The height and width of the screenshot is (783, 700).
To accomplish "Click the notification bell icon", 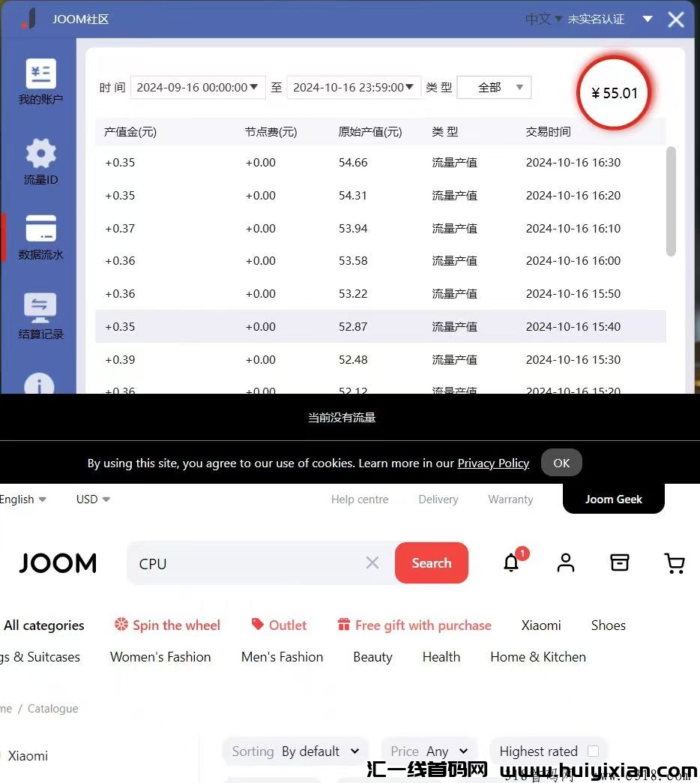I will tap(511, 562).
